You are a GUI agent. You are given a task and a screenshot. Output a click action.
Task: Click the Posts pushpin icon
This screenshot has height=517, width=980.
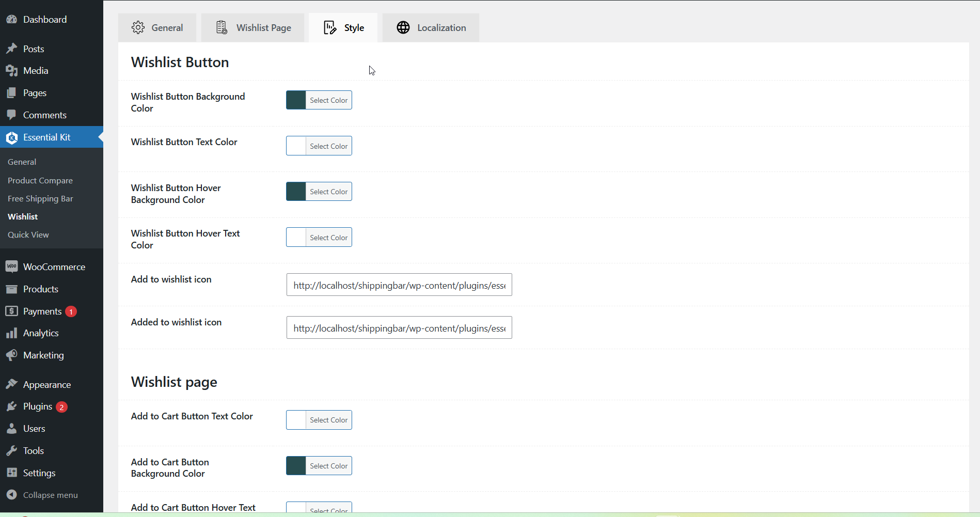click(x=11, y=49)
